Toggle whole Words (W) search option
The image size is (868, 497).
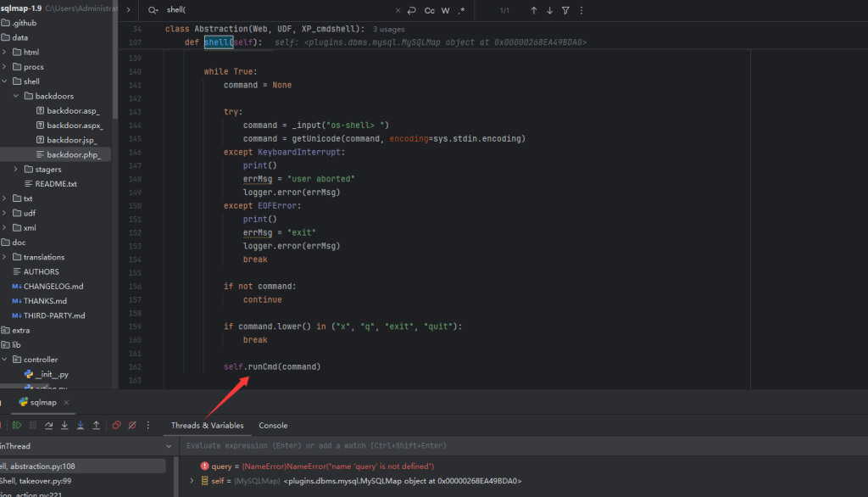446,11
